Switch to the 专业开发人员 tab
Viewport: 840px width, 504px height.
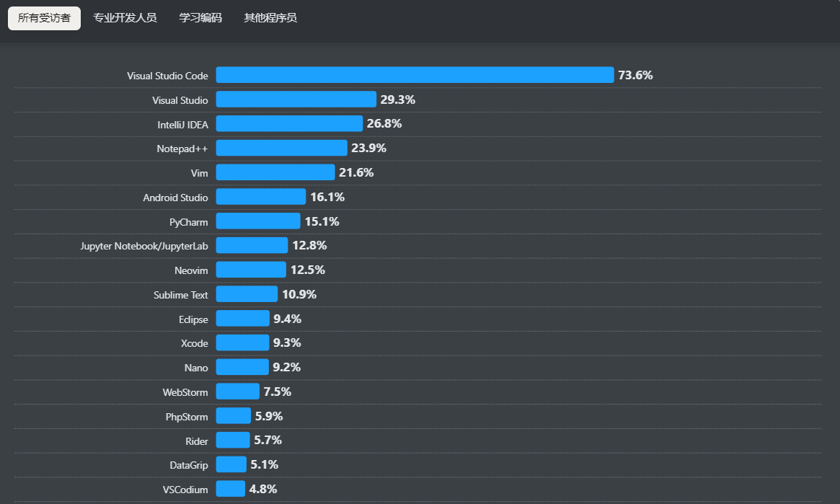125,18
